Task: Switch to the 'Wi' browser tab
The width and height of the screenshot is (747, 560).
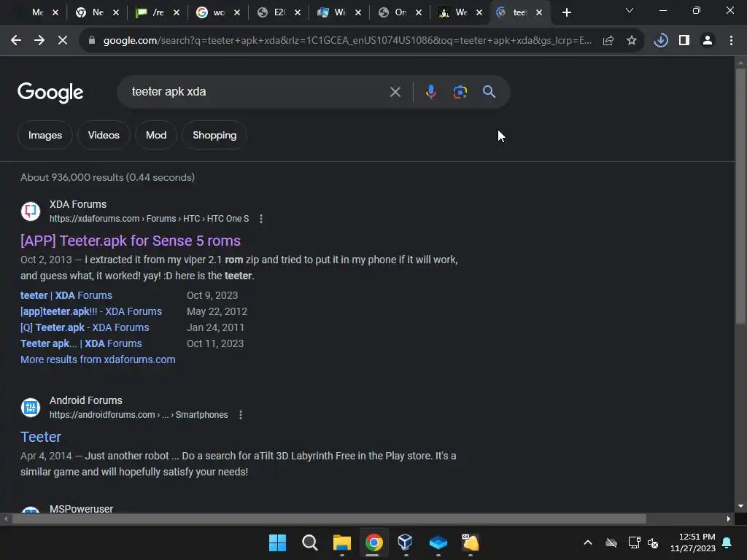Action: pyautogui.click(x=338, y=12)
